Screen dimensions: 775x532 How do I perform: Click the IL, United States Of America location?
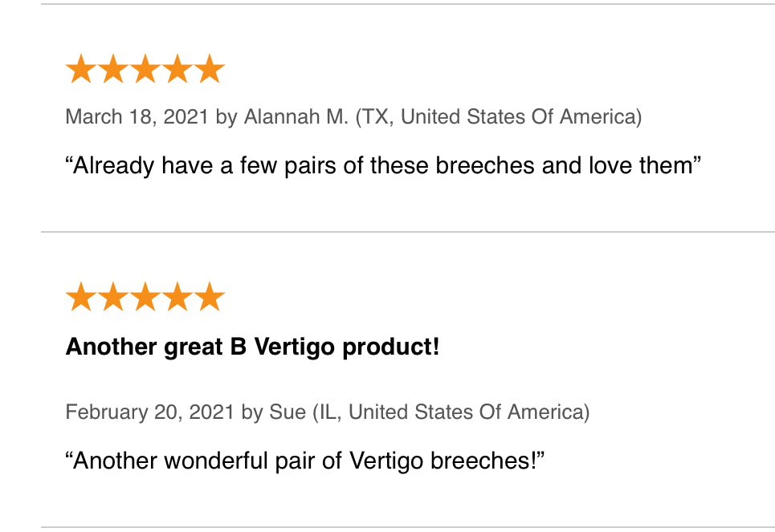point(451,412)
